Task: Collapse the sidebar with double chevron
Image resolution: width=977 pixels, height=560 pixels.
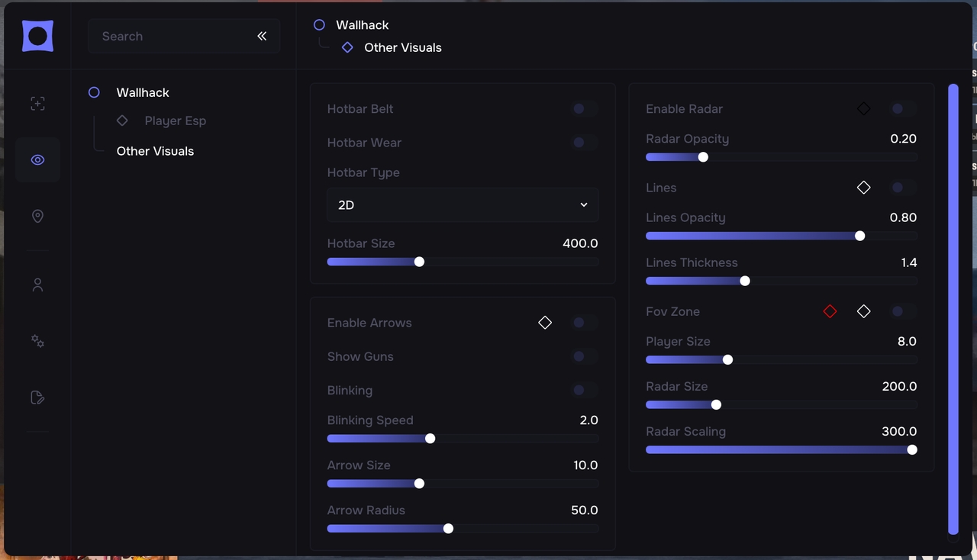Action: (x=262, y=36)
